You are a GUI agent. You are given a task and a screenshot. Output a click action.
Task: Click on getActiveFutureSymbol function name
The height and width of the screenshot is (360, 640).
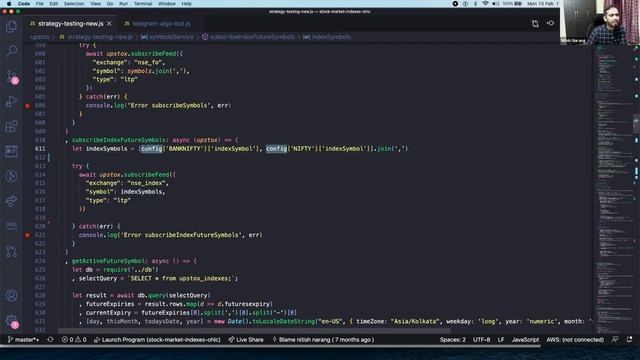108,261
